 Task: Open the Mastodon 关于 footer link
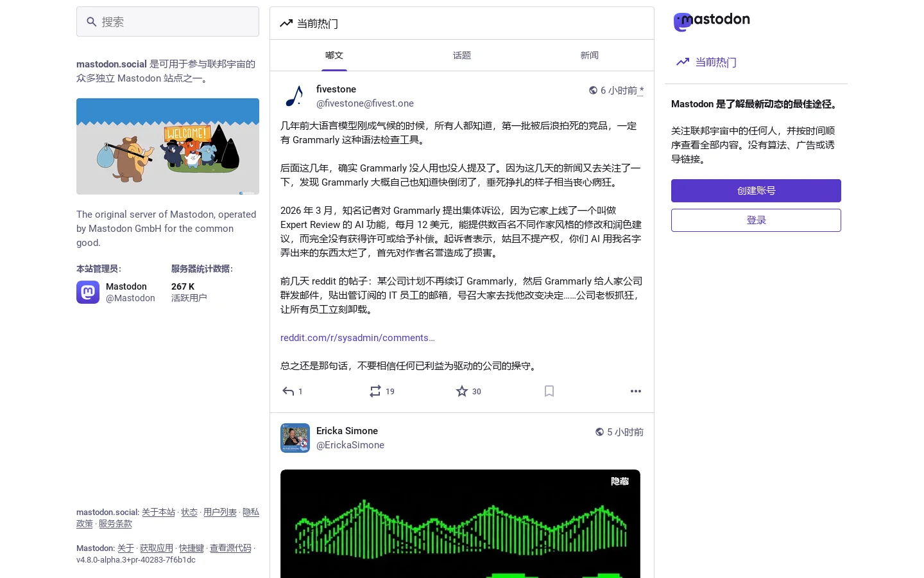coord(126,548)
